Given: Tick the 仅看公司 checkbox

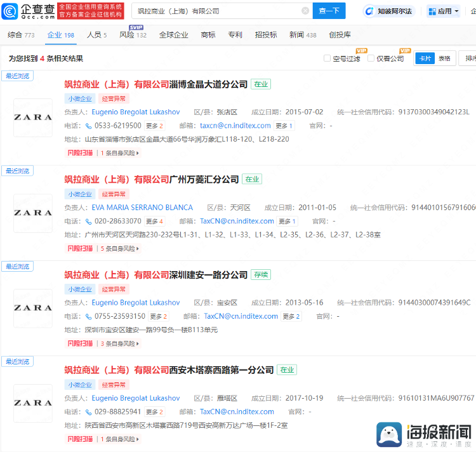Looking at the screenshot, I should (x=371, y=58).
